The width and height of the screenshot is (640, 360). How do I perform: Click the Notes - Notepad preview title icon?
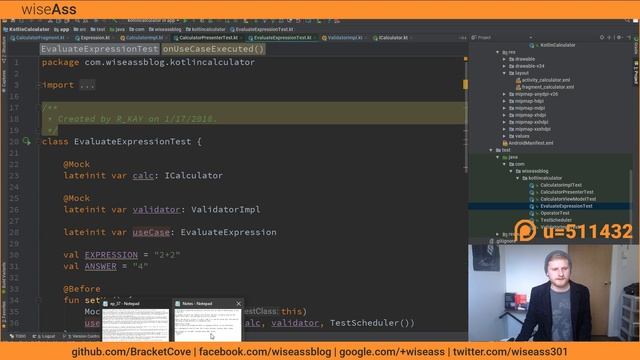[178, 304]
